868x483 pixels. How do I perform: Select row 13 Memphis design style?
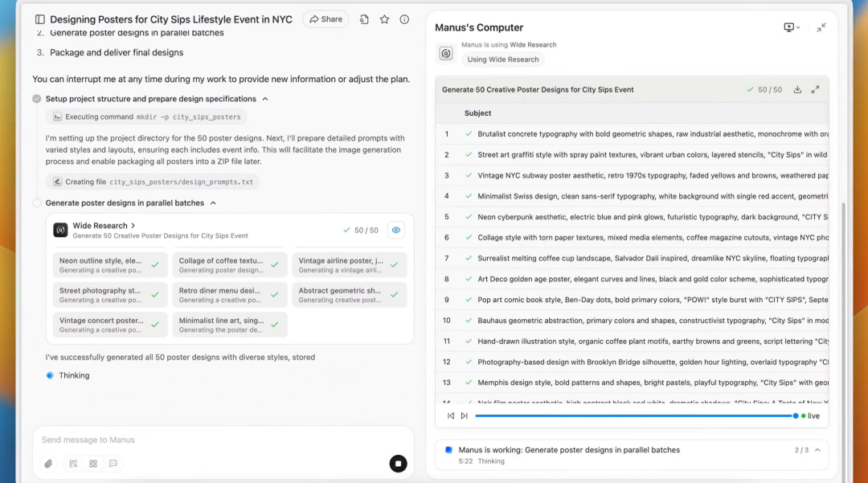click(632, 383)
